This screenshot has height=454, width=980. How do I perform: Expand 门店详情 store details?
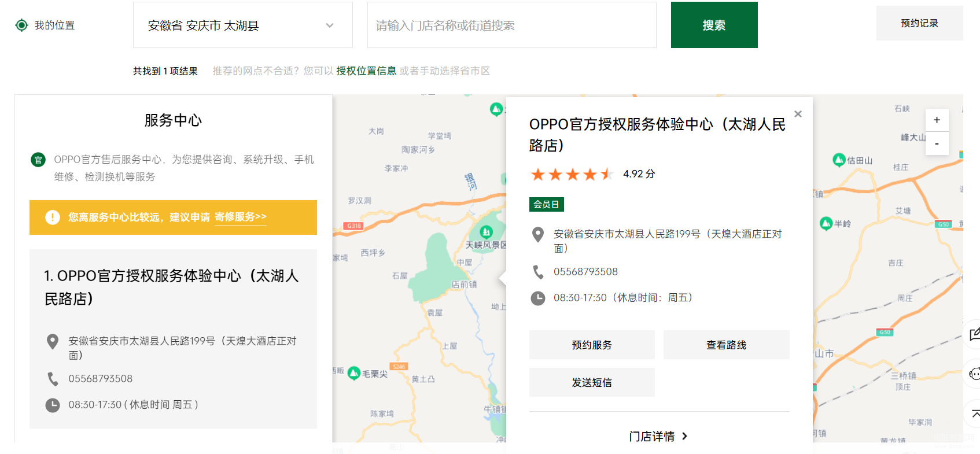[658, 436]
